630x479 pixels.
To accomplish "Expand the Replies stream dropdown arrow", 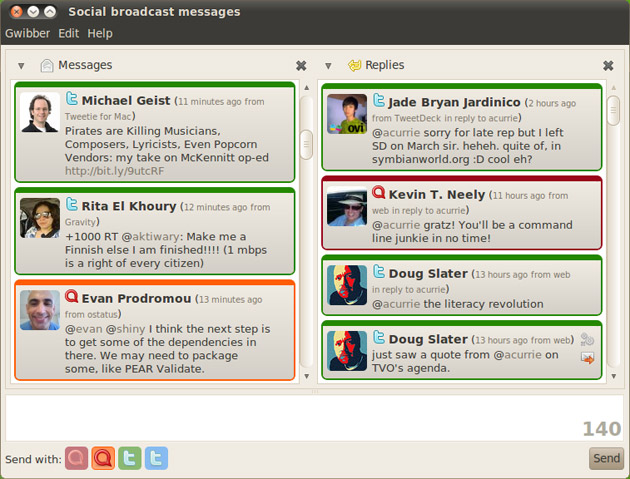I will [x=328, y=66].
